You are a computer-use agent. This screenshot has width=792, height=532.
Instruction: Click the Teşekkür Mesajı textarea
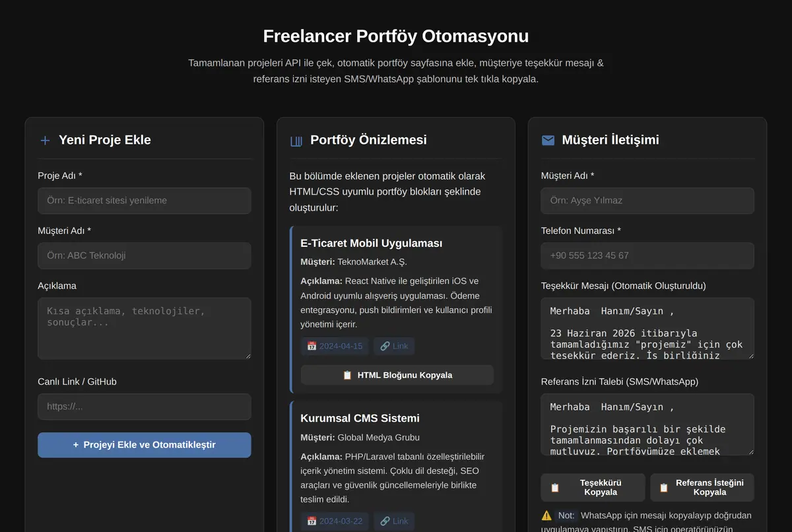click(647, 329)
